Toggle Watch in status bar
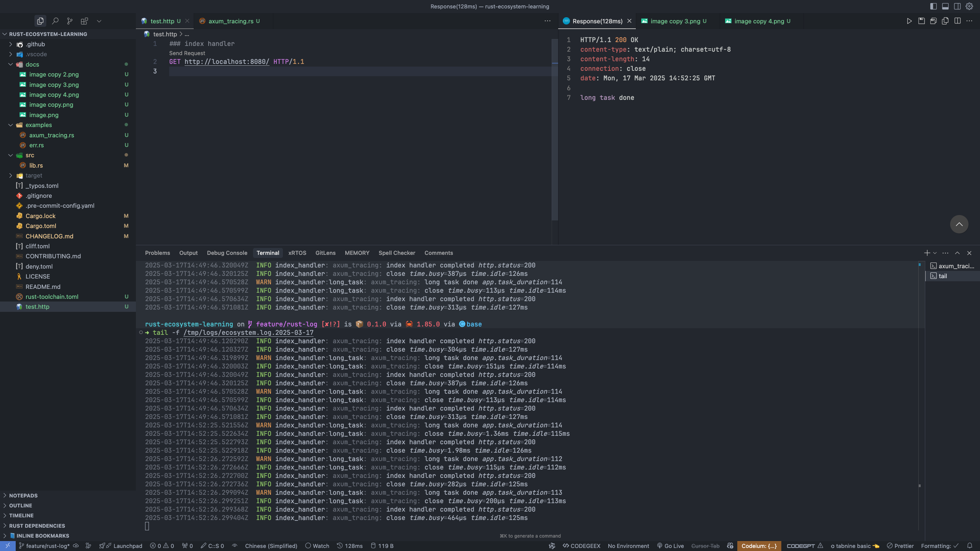Image resolution: width=980 pixels, height=551 pixels. coord(317,546)
